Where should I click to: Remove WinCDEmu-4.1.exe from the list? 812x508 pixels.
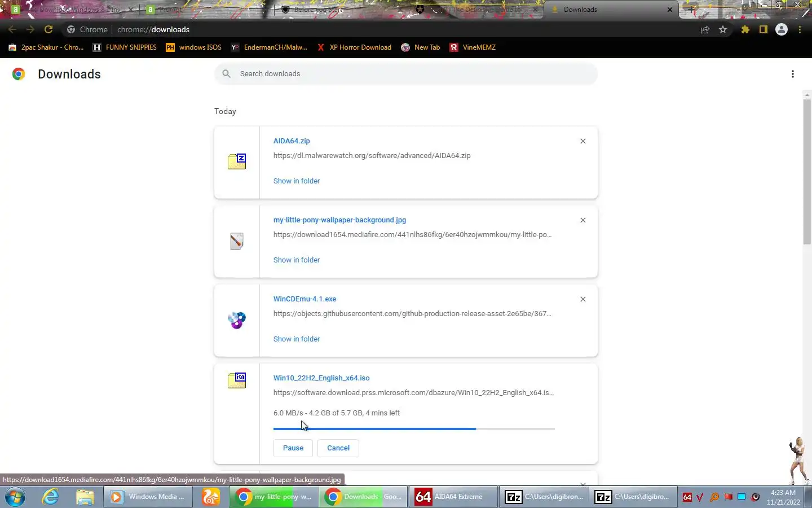coord(583,299)
